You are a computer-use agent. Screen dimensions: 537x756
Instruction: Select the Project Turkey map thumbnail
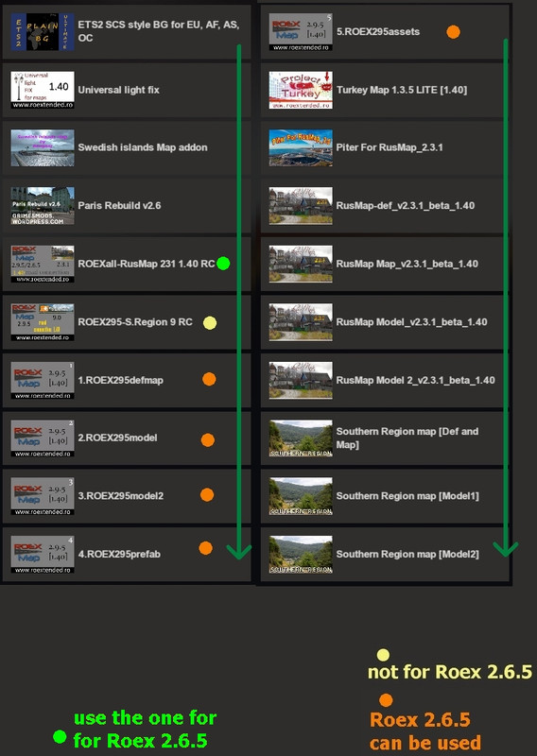point(301,90)
